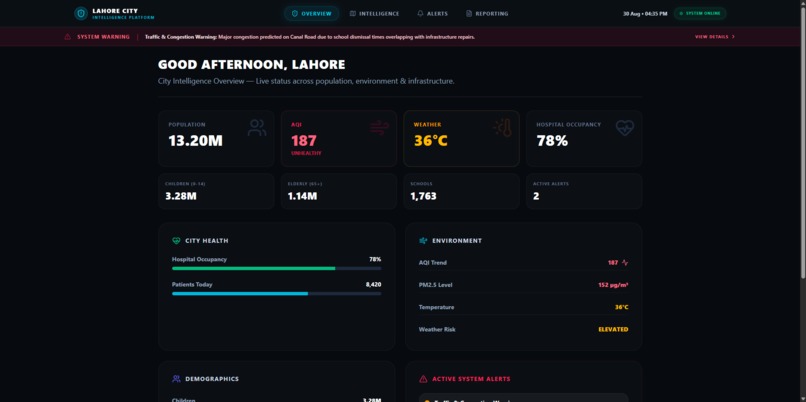Image resolution: width=806 pixels, height=402 pixels.
Task: Click the people icon on Population card
Action: (x=257, y=128)
